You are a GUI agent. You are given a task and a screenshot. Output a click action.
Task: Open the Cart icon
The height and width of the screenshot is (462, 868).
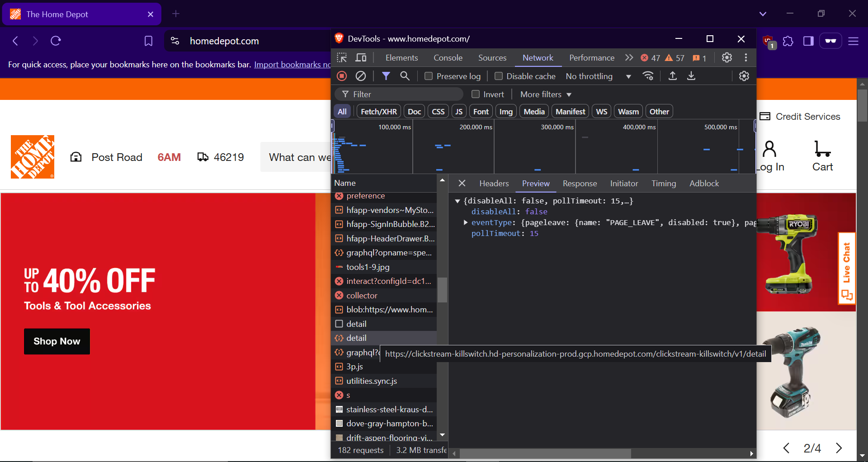(x=822, y=156)
